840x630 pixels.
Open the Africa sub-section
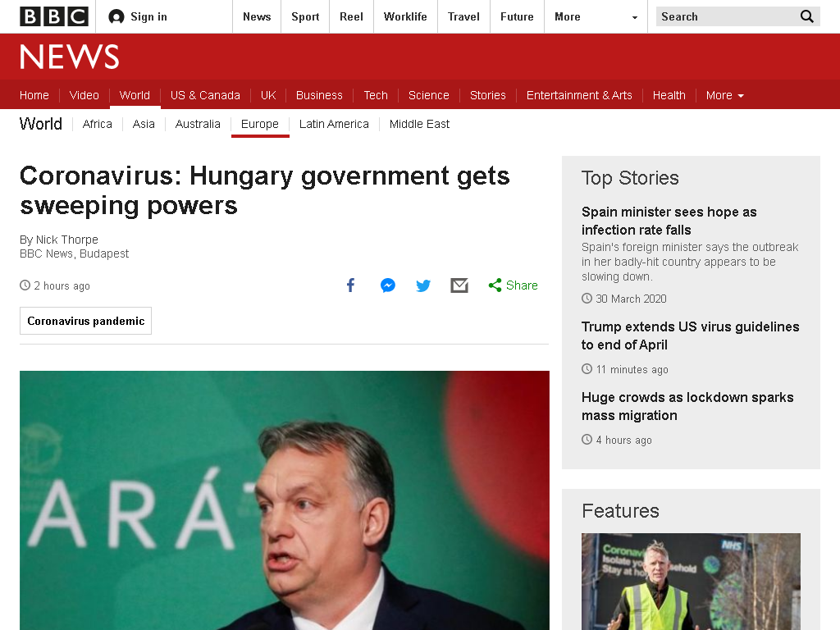[98, 125]
